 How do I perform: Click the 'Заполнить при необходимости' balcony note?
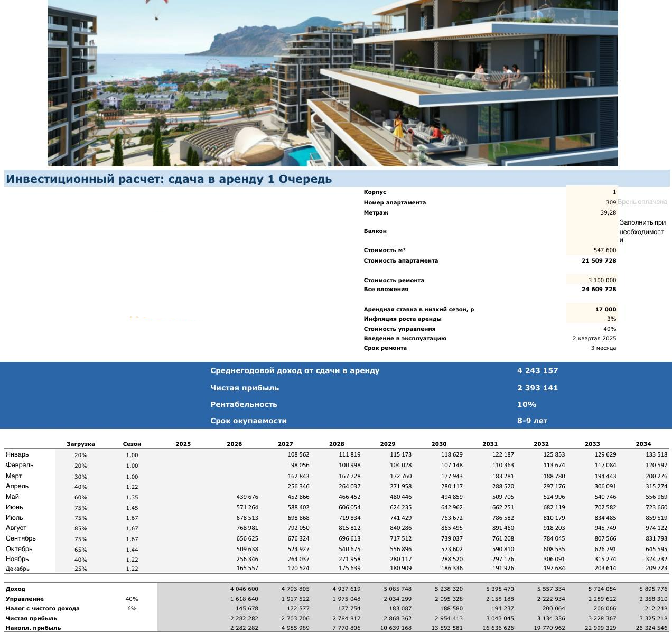pyautogui.click(x=642, y=231)
